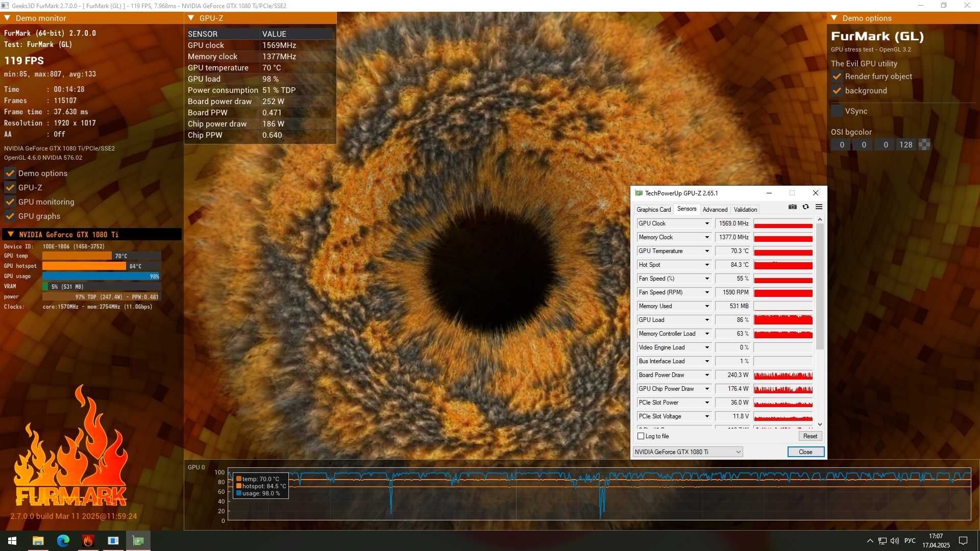Switch to GPU-Z taskbar icon

138,541
